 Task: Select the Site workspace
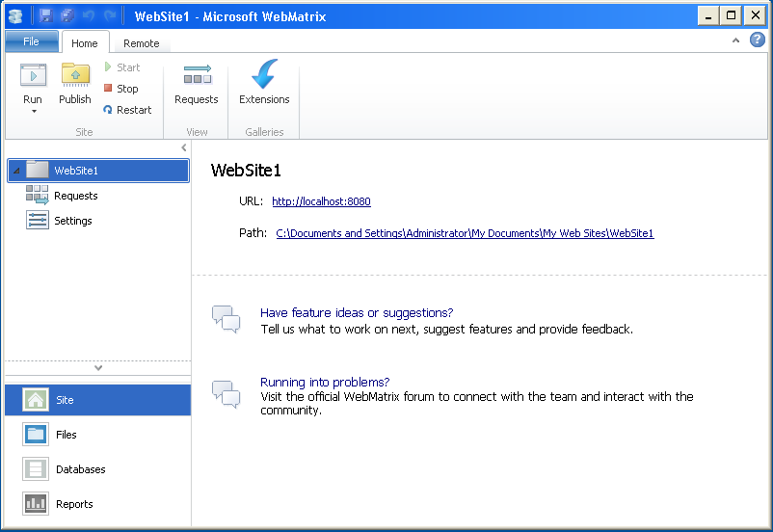[97, 400]
